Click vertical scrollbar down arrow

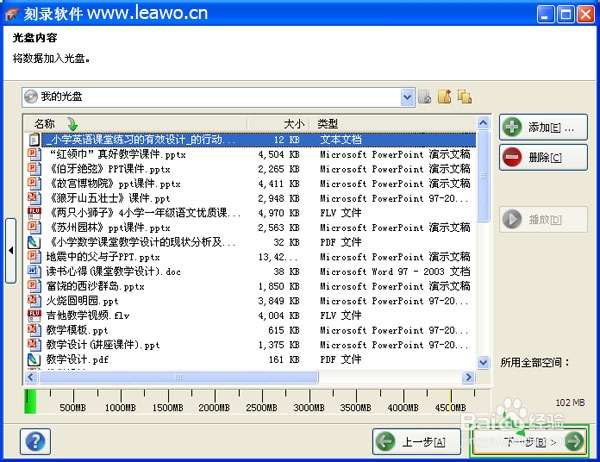point(483,362)
